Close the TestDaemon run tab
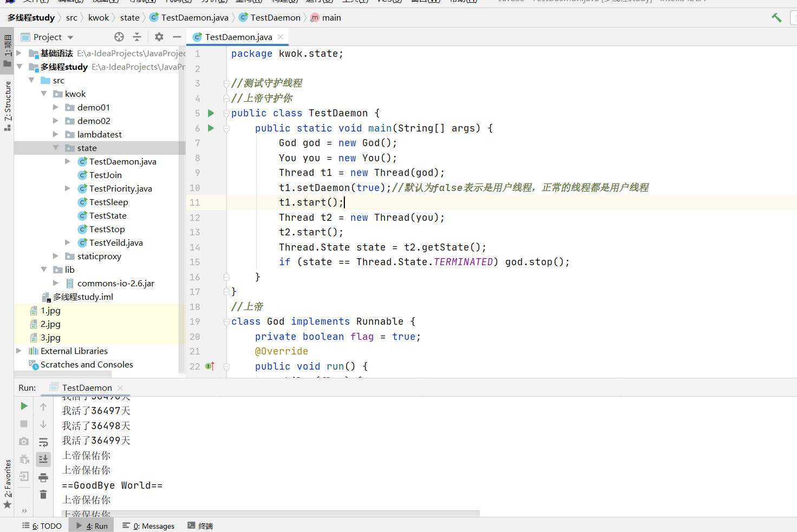This screenshot has height=532, width=797. (120, 387)
